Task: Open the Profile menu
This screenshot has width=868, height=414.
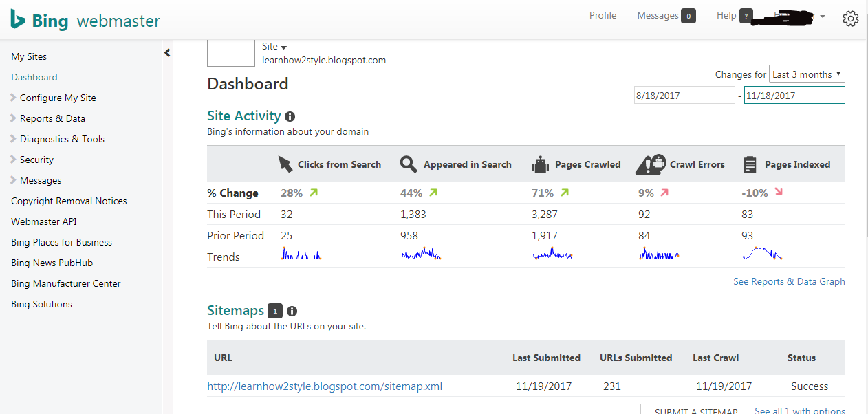Action: click(603, 14)
